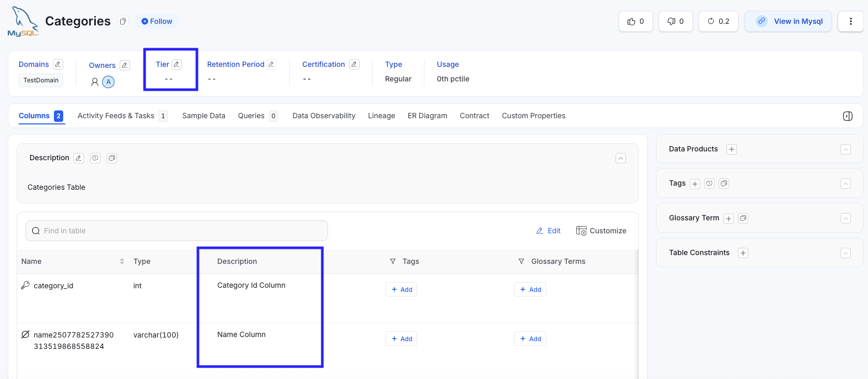The height and width of the screenshot is (379, 868).
Task: Edit Domains with the pencil icon
Action: [x=58, y=64]
